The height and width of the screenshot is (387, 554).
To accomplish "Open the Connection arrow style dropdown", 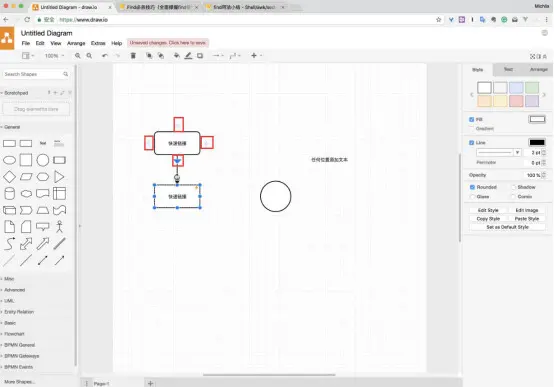I will coord(218,55).
